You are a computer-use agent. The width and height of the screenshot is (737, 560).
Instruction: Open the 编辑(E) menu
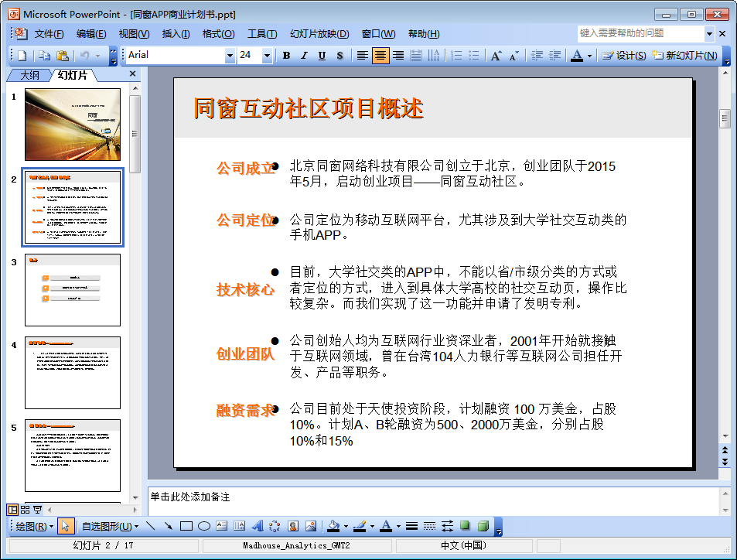pos(91,34)
